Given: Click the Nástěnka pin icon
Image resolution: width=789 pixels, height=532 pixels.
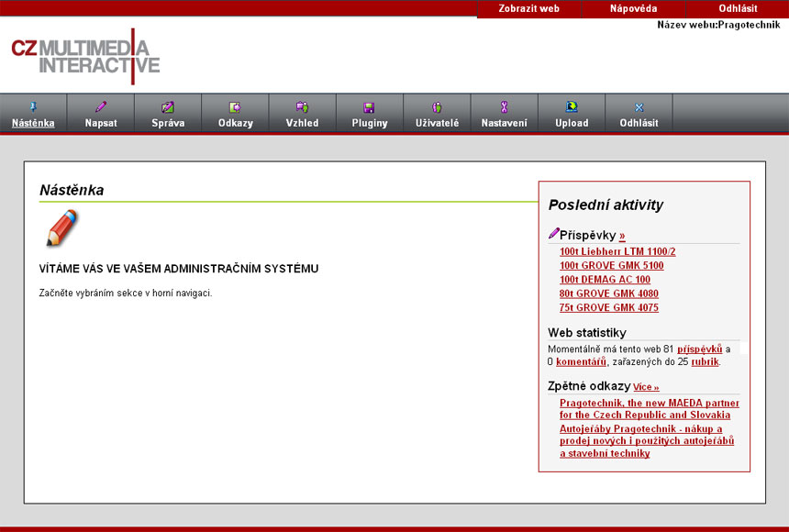Looking at the screenshot, I should point(34,107).
